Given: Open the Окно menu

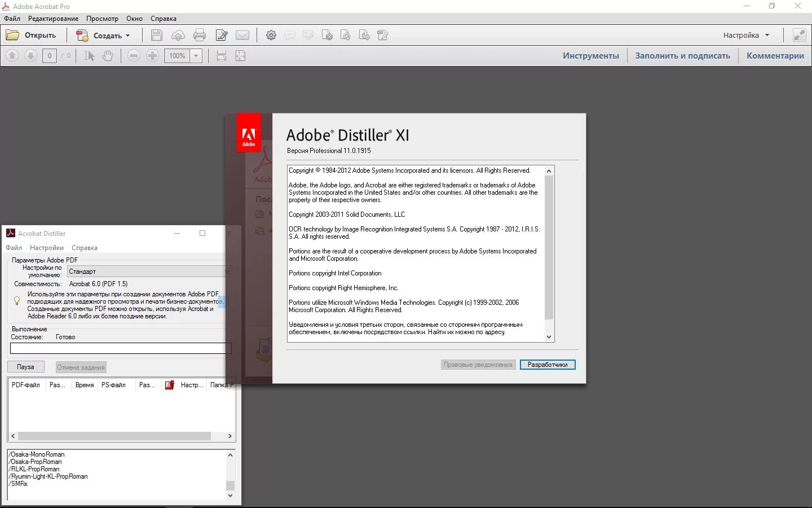Looking at the screenshot, I should (134, 19).
